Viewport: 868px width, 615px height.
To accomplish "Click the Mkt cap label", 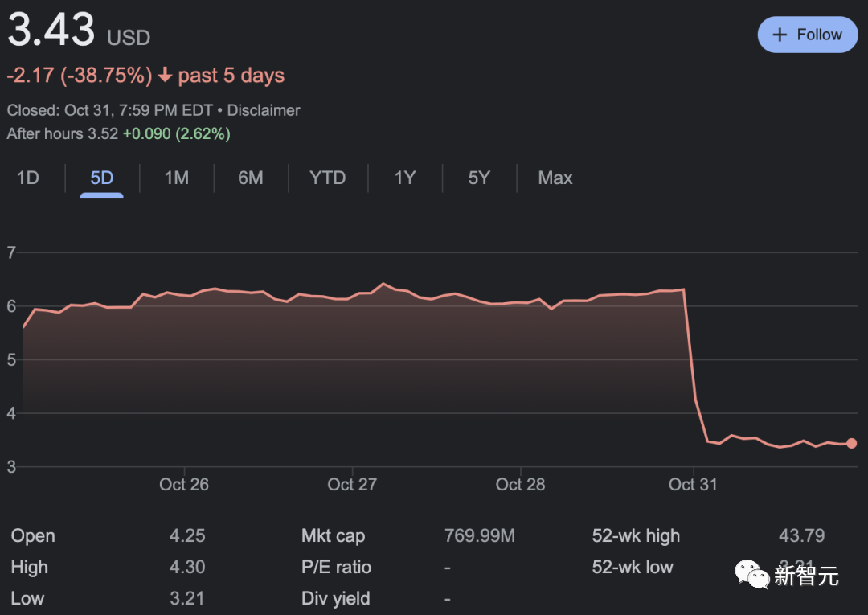I will click(x=333, y=535).
